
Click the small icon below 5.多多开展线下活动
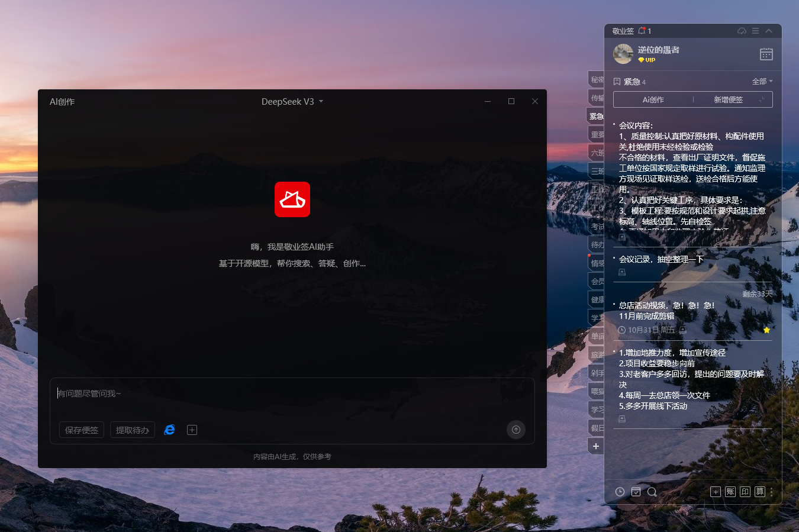622,418
